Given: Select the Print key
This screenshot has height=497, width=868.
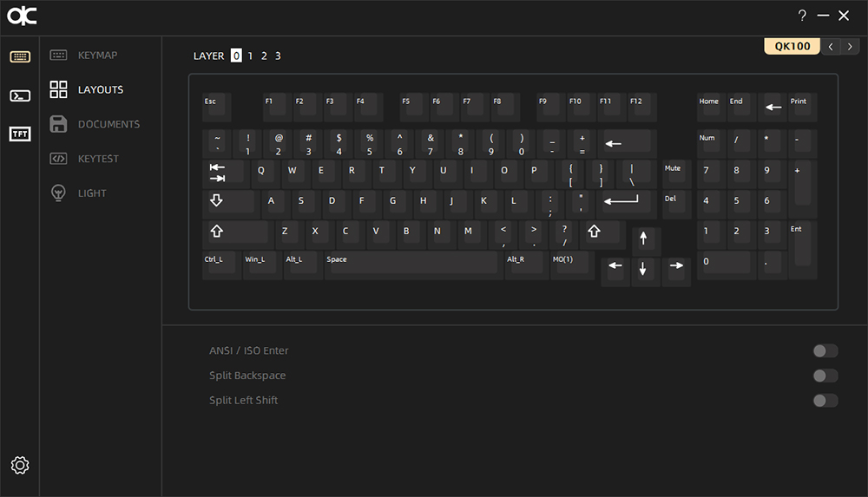Looking at the screenshot, I should (802, 107).
